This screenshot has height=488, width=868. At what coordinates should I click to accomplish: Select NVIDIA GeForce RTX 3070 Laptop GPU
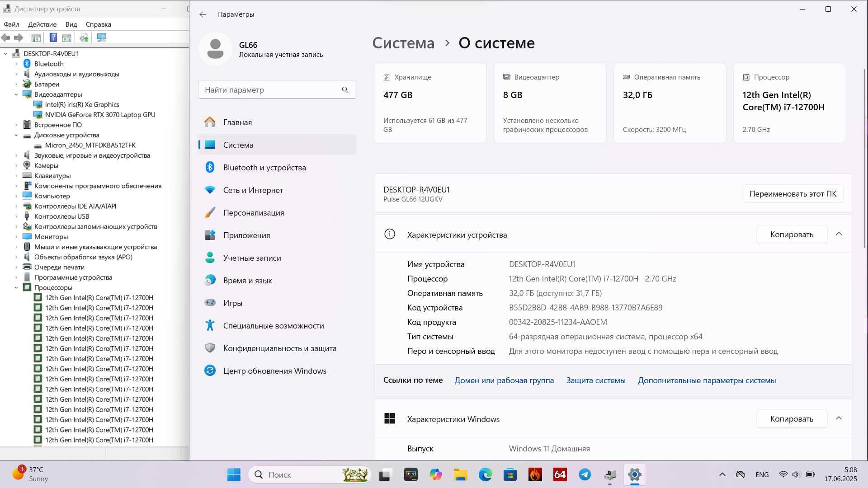click(100, 115)
